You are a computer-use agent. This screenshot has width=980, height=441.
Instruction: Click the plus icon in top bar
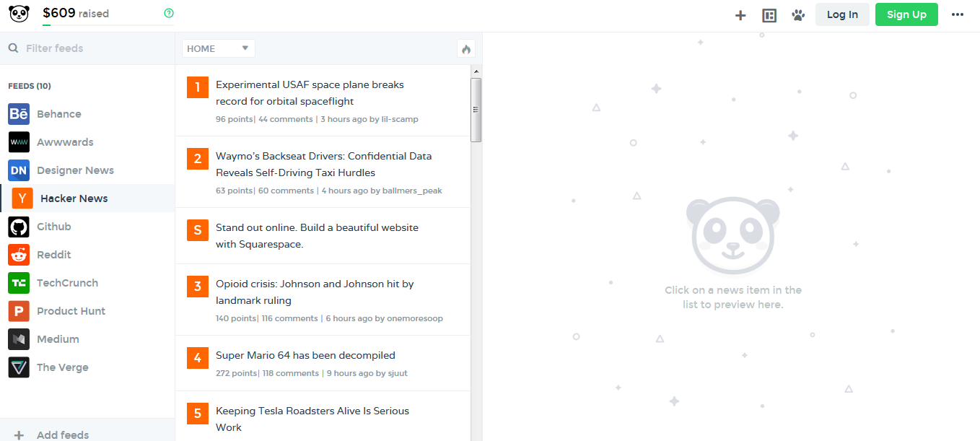[740, 15]
